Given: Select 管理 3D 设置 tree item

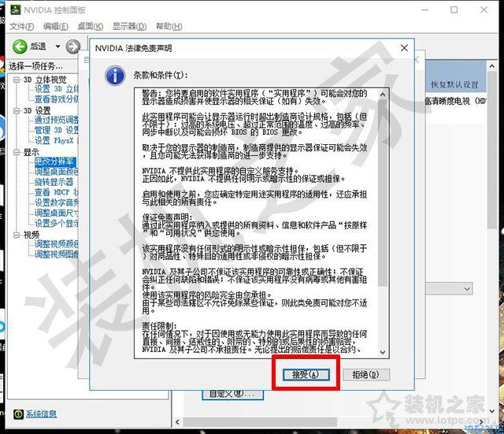Looking at the screenshot, I should coord(56,130).
